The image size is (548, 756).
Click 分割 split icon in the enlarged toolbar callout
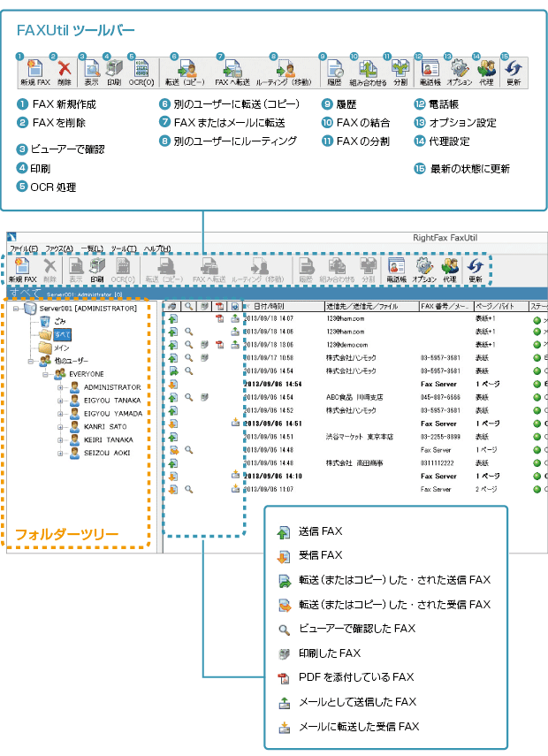tap(400, 68)
